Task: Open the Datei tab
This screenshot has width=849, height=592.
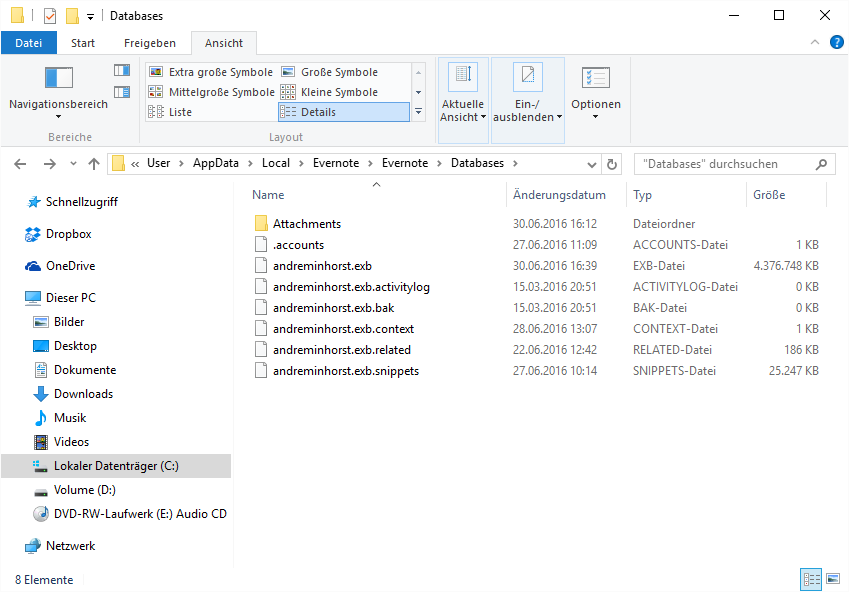Action: pos(29,43)
